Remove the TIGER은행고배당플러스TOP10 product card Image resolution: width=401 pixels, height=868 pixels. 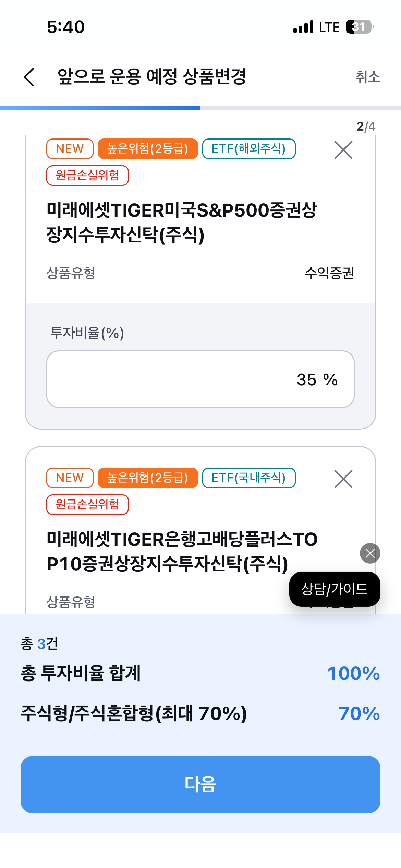343,479
